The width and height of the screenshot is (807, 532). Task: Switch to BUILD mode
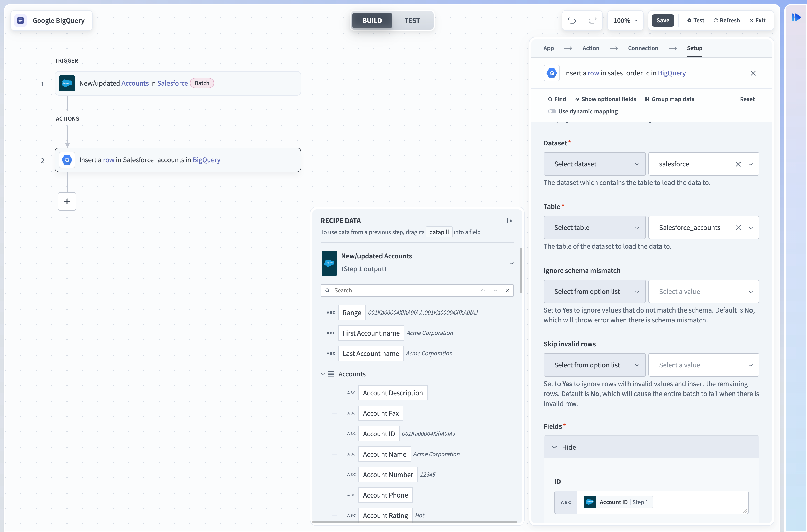pos(372,20)
